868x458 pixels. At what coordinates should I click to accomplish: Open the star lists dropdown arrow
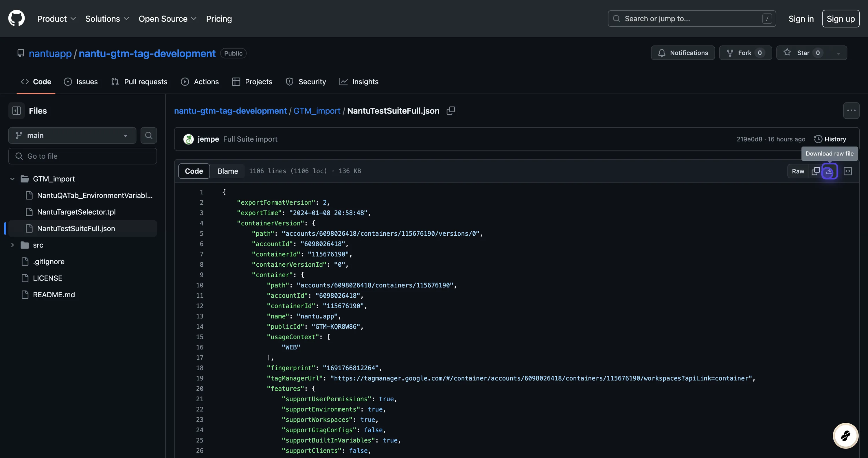[x=838, y=53]
